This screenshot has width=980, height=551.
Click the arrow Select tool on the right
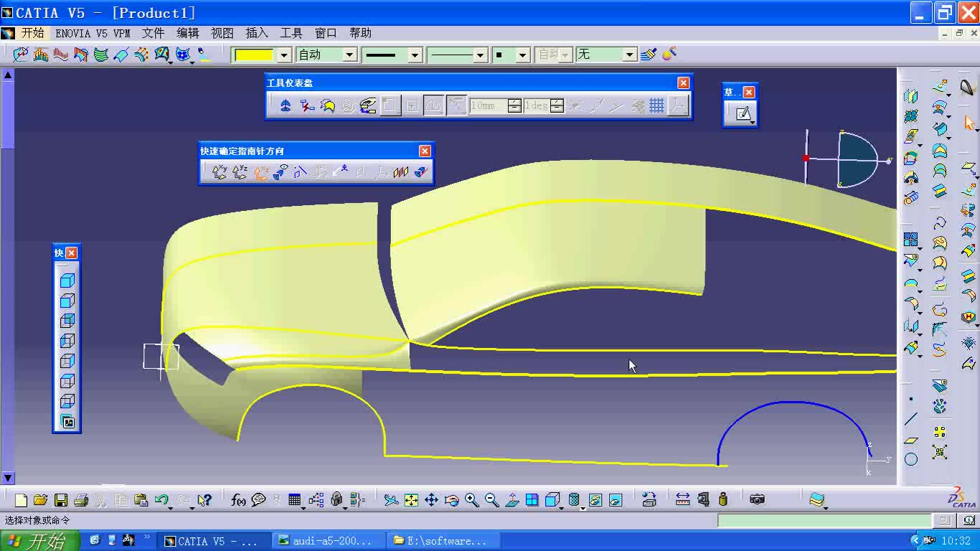pos(969,124)
